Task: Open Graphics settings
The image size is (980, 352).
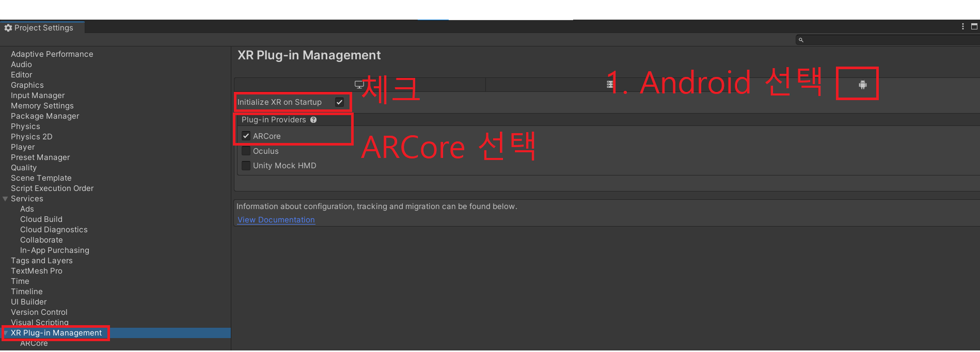Action: [27, 85]
